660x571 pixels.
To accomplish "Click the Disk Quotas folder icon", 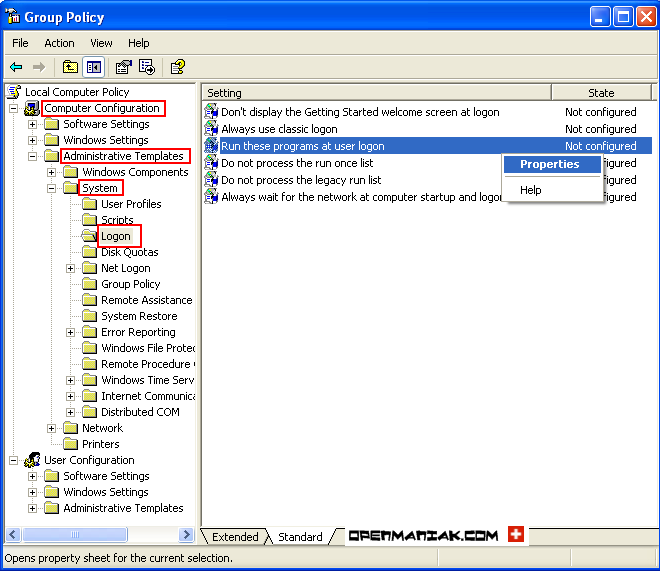I will pos(89,252).
